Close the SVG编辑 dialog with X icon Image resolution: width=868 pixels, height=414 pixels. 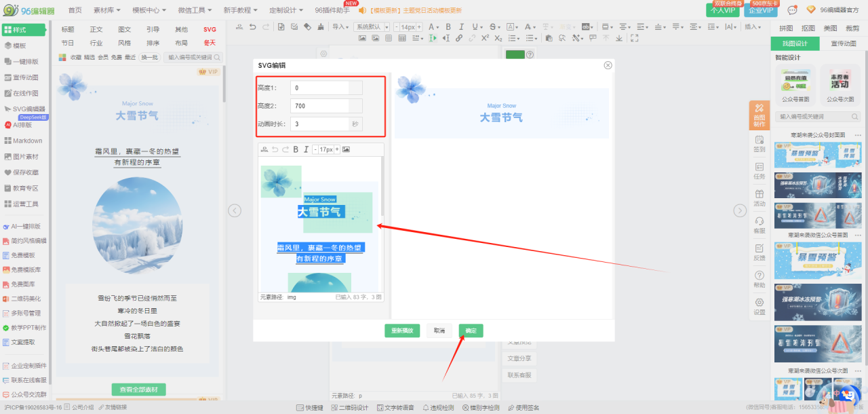(x=608, y=65)
